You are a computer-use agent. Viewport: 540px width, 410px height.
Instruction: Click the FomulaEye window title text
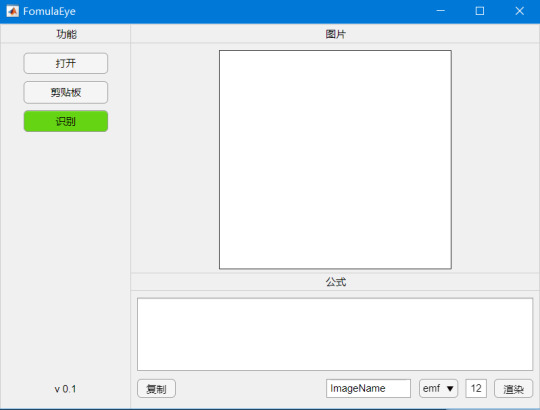[49, 11]
